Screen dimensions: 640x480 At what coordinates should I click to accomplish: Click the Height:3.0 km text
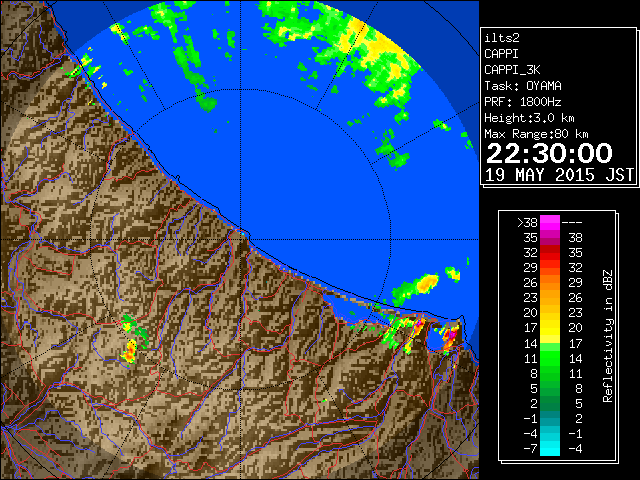(x=529, y=118)
